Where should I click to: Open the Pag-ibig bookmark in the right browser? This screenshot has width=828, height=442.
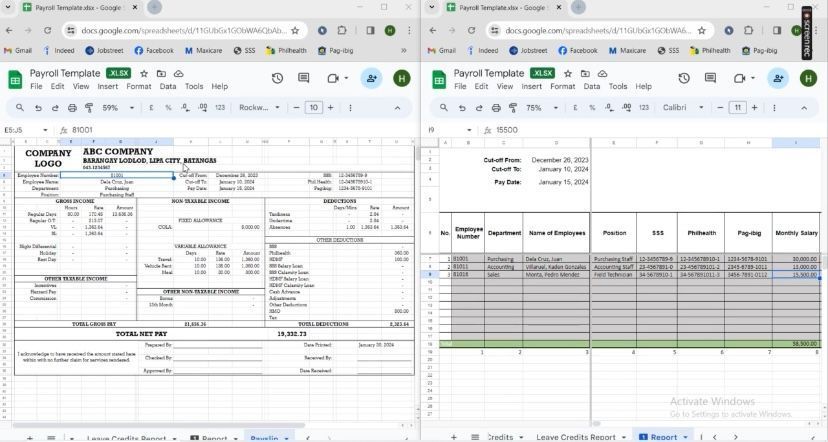pos(757,50)
